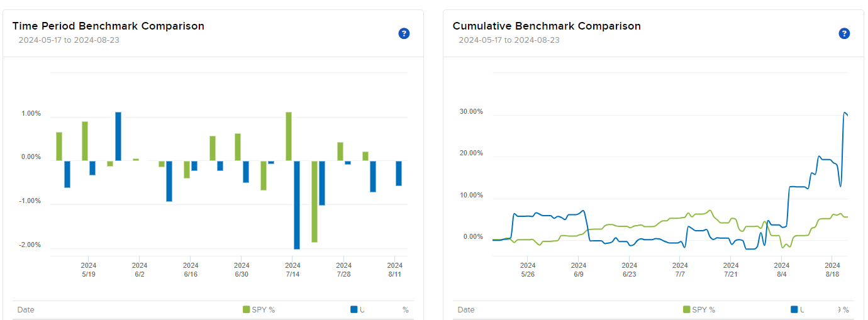The image size is (868, 320).
Task: Click green SPY swatch in Time Period table header
Action: click(x=246, y=309)
